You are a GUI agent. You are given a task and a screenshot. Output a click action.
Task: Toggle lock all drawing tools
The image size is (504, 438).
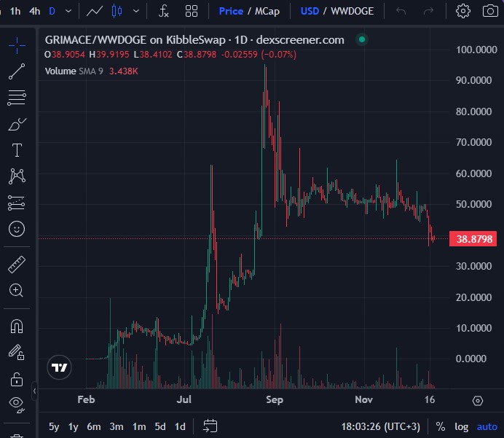click(17, 379)
